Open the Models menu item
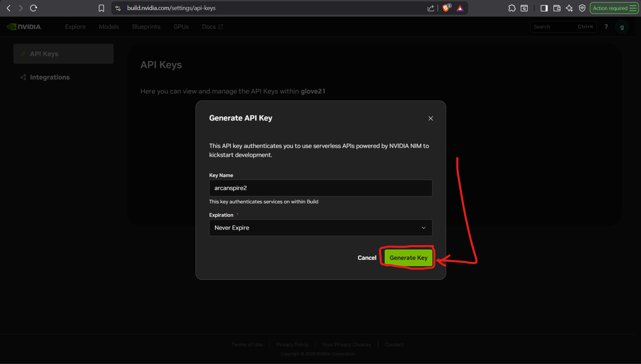641x364 pixels. point(109,27)
